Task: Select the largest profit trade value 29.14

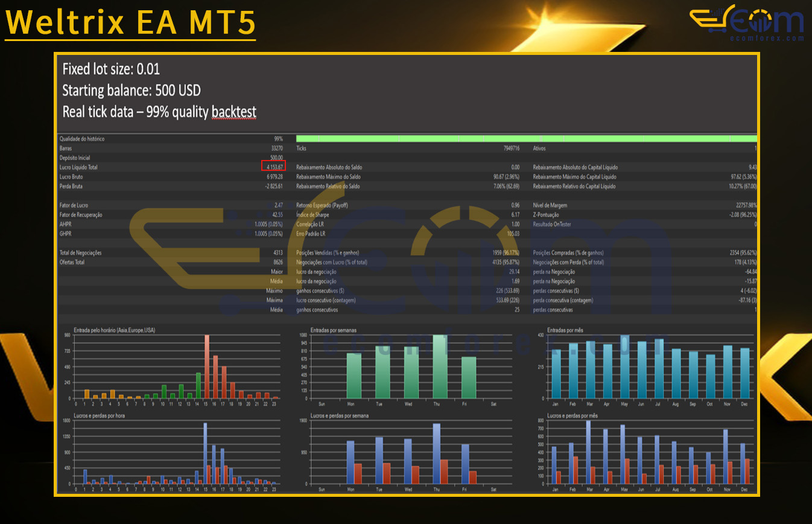Action: point(514,272)
